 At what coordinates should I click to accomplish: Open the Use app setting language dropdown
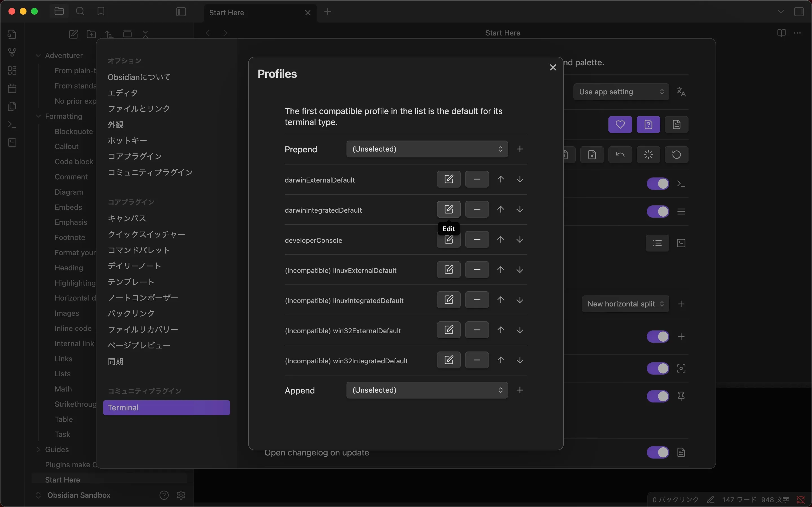click(621, 92)
